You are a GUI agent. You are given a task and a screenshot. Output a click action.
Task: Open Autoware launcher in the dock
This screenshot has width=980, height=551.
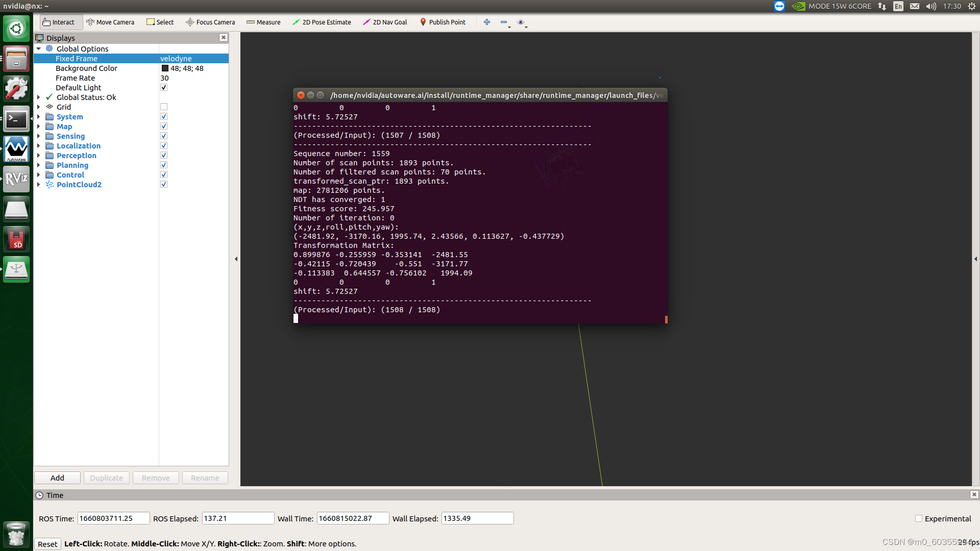tap(16, 149)
